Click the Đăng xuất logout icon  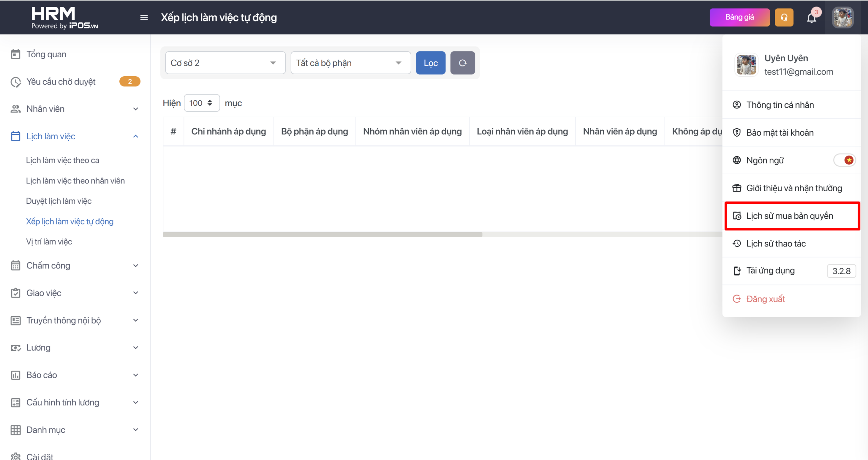(x=736, y=299)
